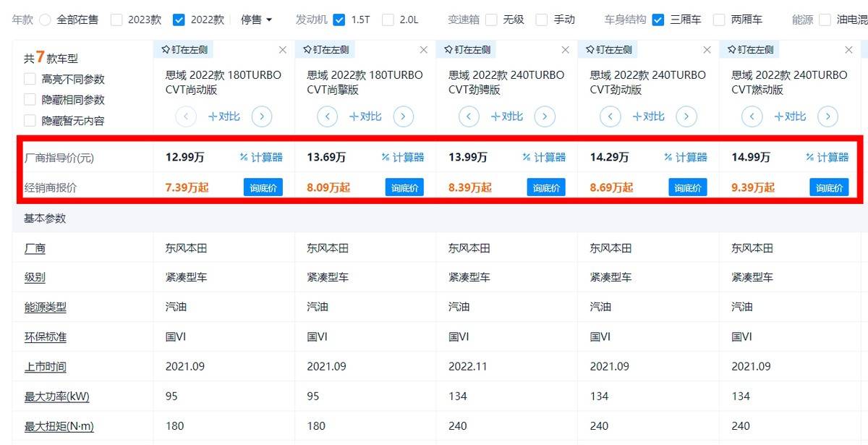Open the 思域 2022款 240TURBO CVT劲骋版 title
The image size is (868, 445).
(506, 82)
